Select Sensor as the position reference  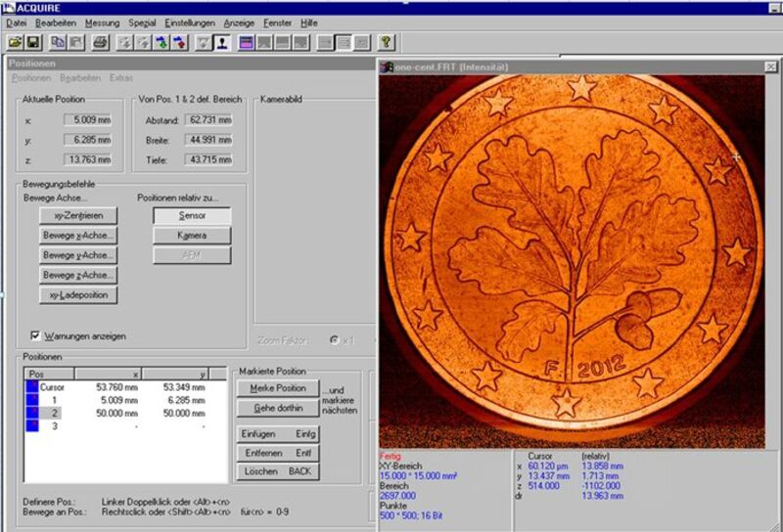pos(192,215)
